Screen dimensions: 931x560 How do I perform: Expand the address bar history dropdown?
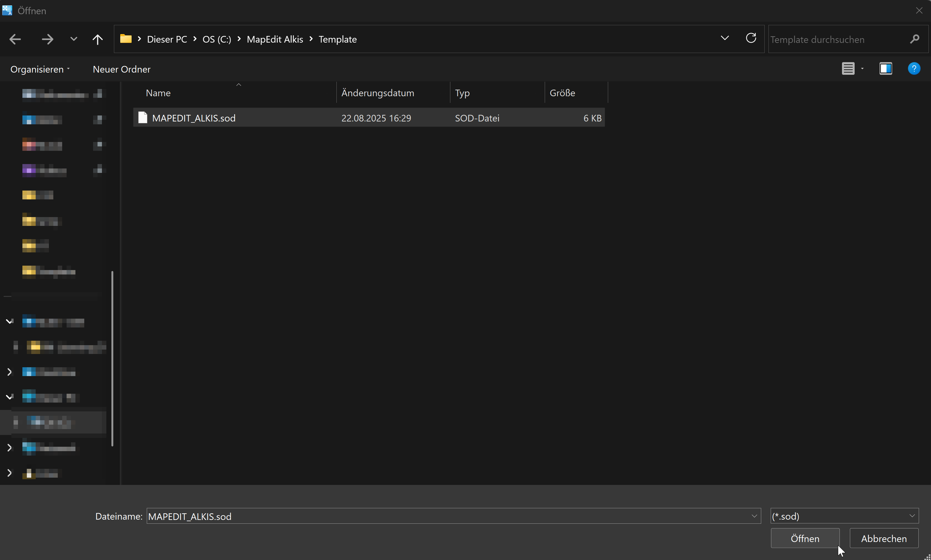click(x=725, y=38)
